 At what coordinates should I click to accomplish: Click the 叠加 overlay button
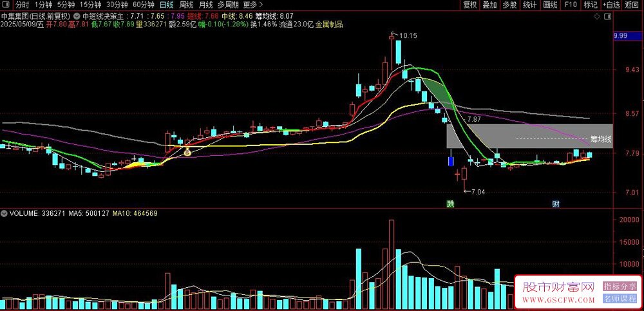(489, 5)
